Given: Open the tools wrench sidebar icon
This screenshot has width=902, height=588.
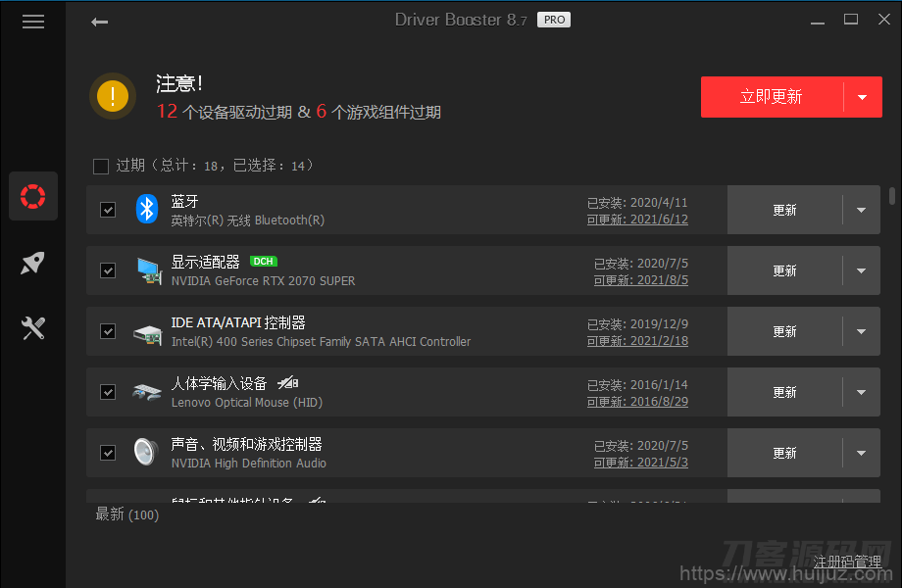Looking at the screenshot, I should (x=32, y=328).
